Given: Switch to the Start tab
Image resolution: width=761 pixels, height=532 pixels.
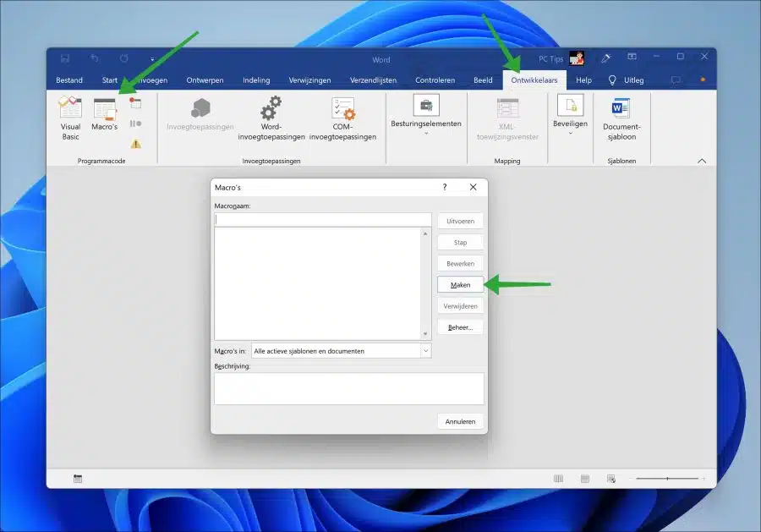Looking at the screenshot, I should pyautogui.click(x=110, y=80).
